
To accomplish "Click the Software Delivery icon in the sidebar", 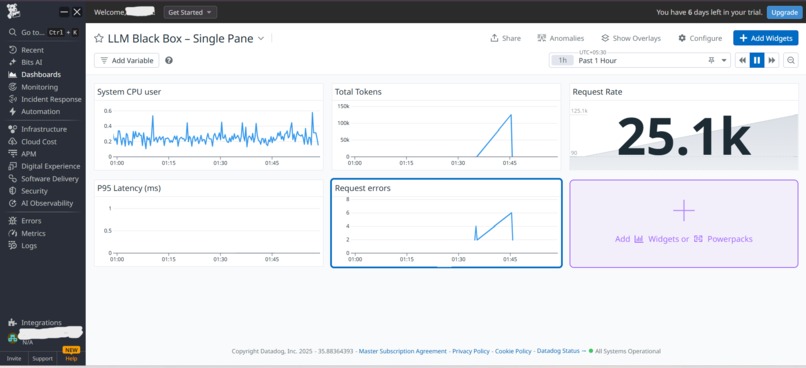I will [12, 178].
